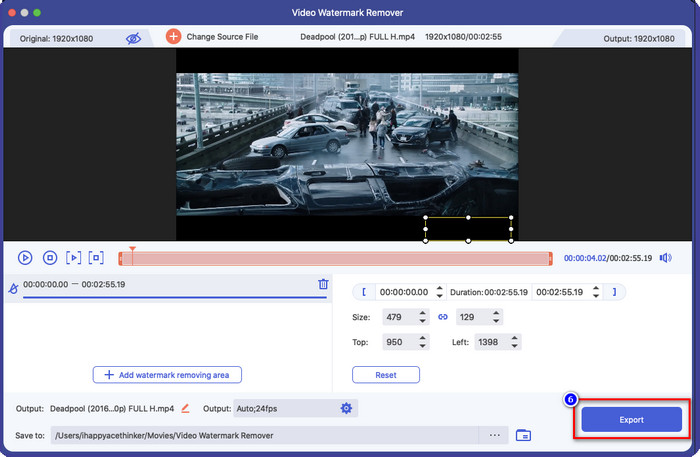
Task: Click the start time field 00:00:00.00
Action: pyautogui.click(x=404, y=292)
